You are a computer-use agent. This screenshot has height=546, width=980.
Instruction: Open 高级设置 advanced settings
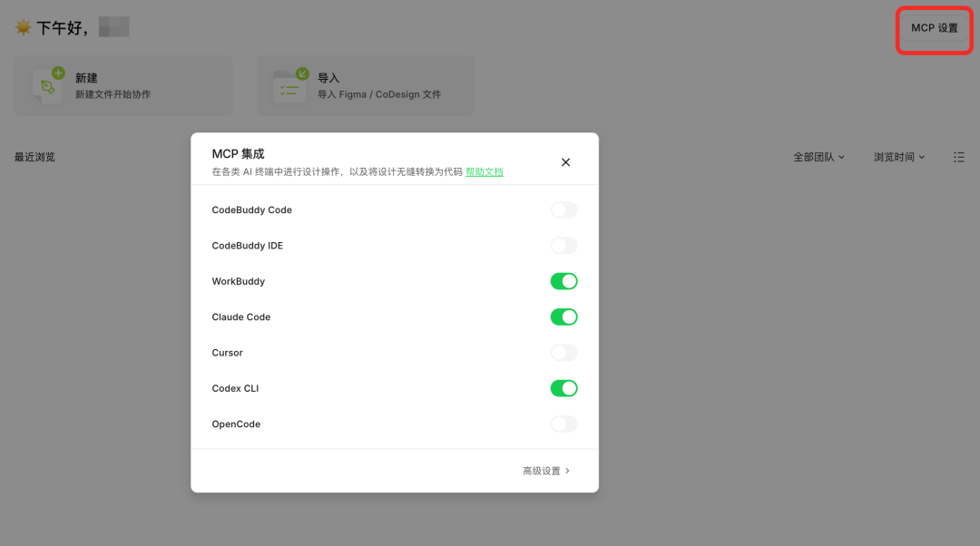546,471
